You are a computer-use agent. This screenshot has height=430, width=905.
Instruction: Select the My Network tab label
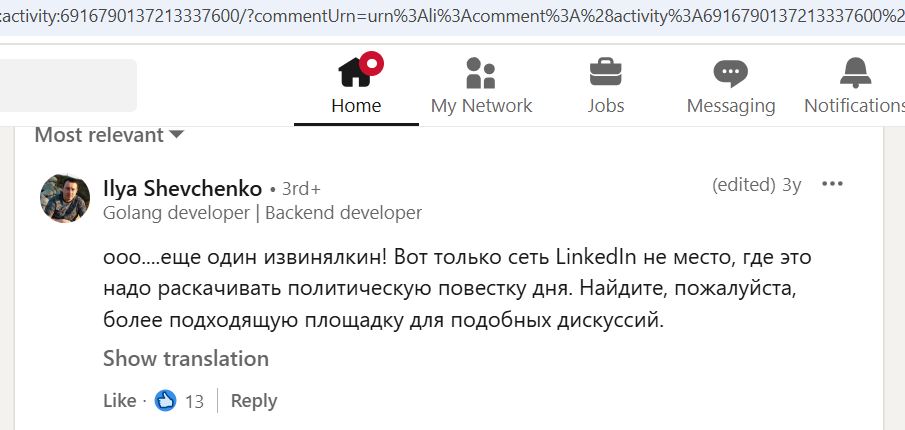[481, 106]
